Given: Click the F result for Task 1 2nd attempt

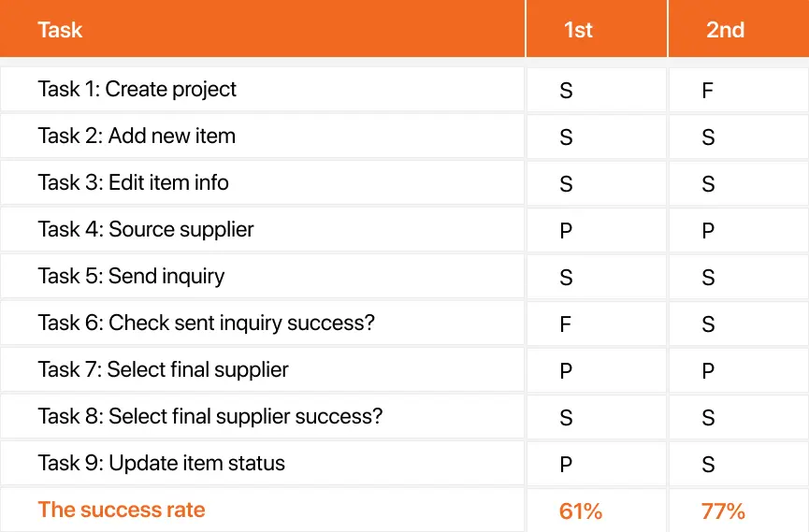Looking at the screenshot, I should point(707,91).
